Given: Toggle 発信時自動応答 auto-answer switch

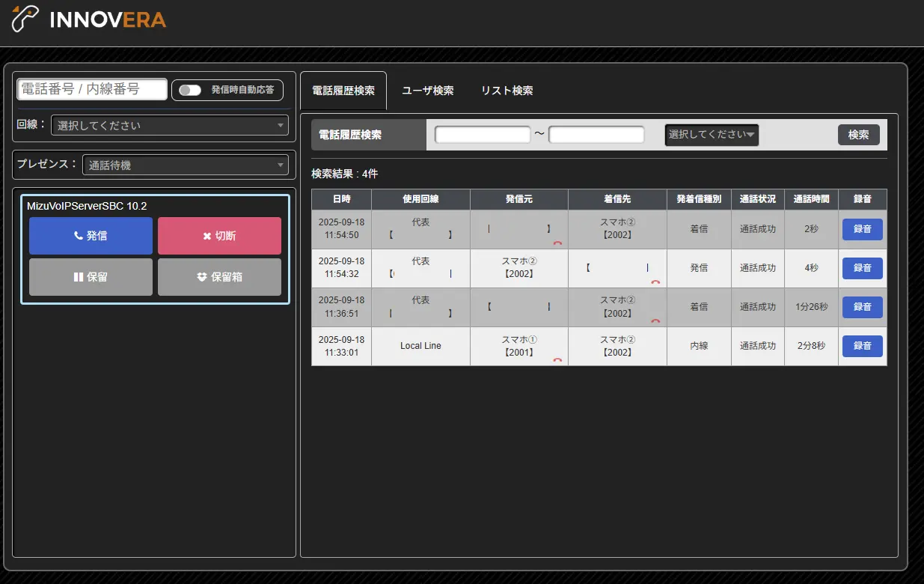Looking at the screenshot, I should coord(190,90).
